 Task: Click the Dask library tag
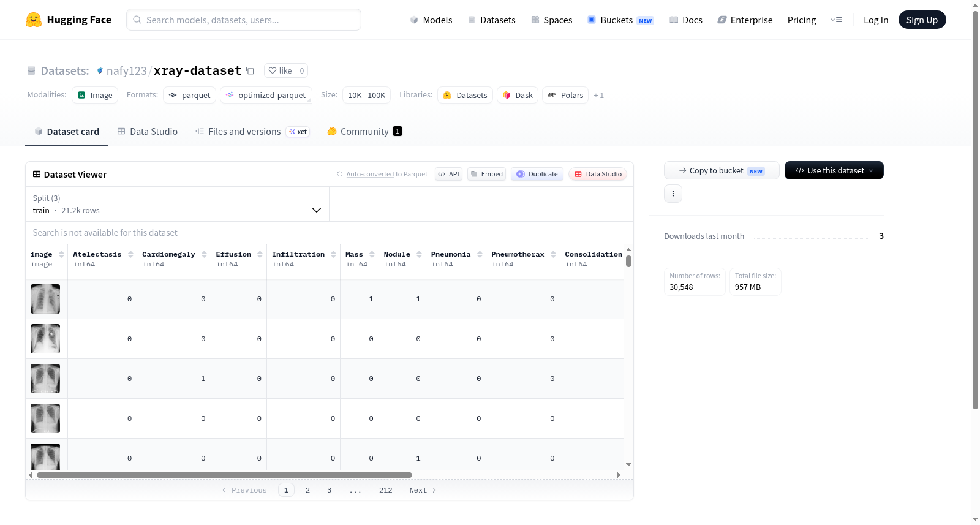pos(518,95)
